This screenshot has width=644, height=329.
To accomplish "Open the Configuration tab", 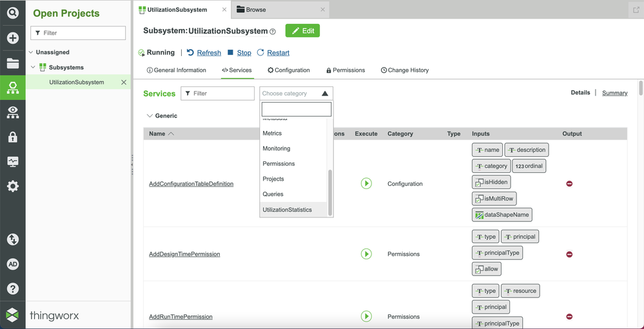I will point(289,70).
